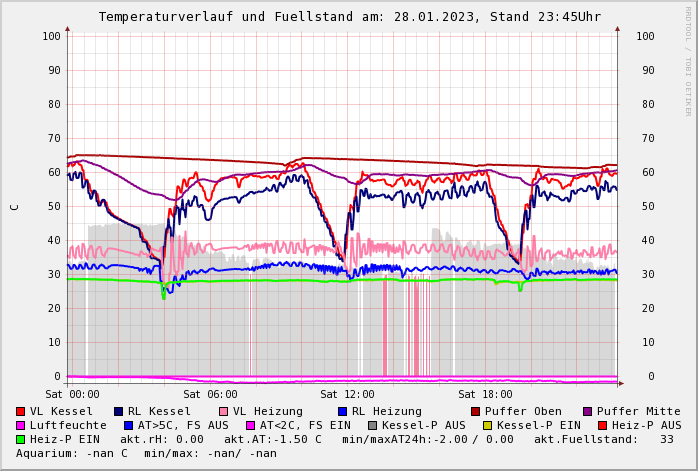
Task: Click the green Heiz-P EIN legend swatch
Action: pos(21,439)
